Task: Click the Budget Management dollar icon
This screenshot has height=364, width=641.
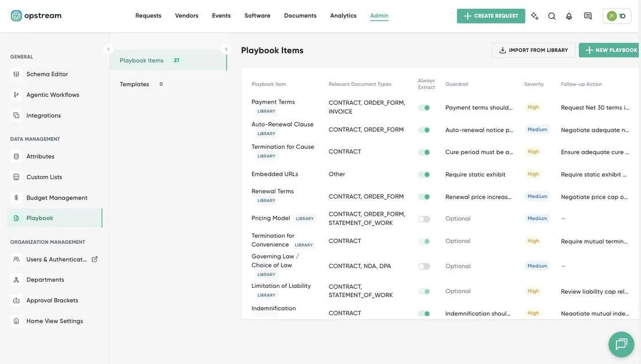Action: [17, 197]
